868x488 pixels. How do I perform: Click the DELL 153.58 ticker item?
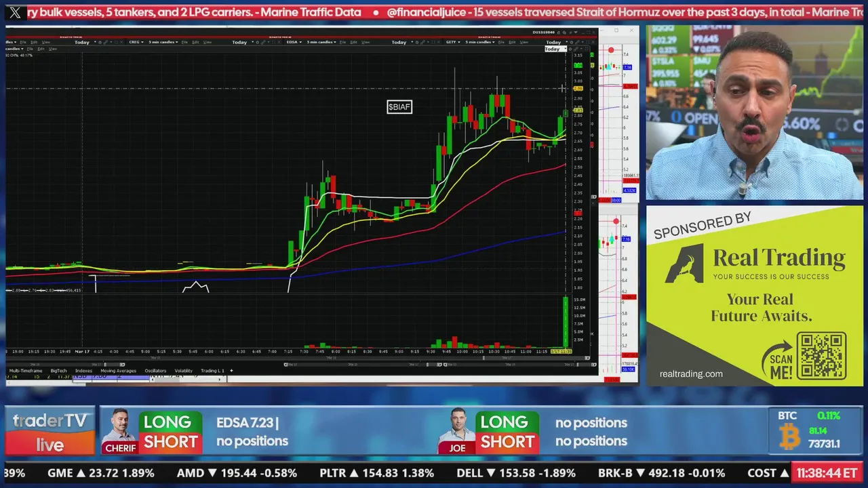(x=516, y=473)
